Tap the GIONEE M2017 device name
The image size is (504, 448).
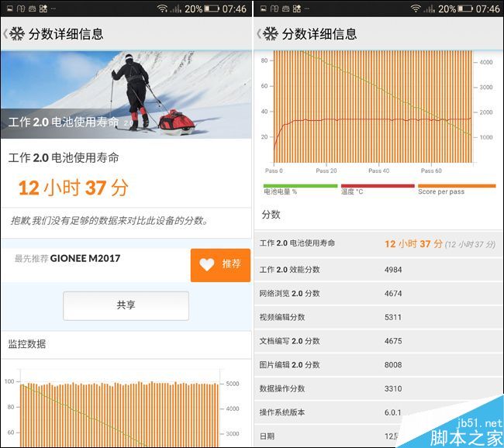(85, 258)
